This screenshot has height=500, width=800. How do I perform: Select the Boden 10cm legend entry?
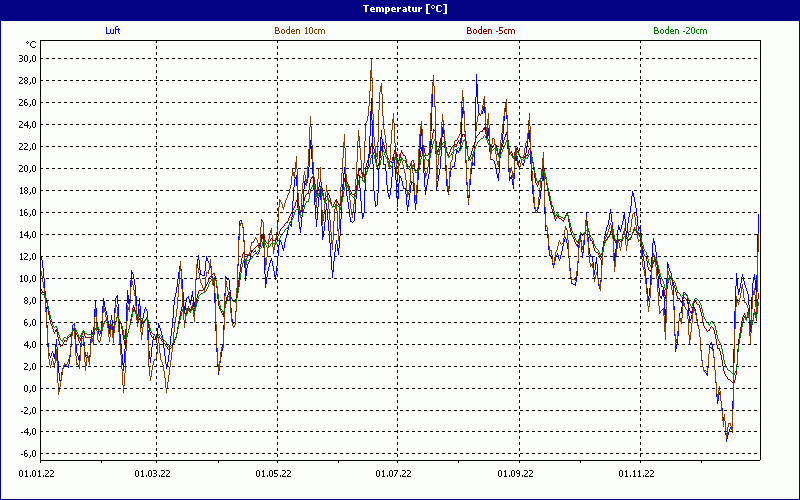pos(299,31)
